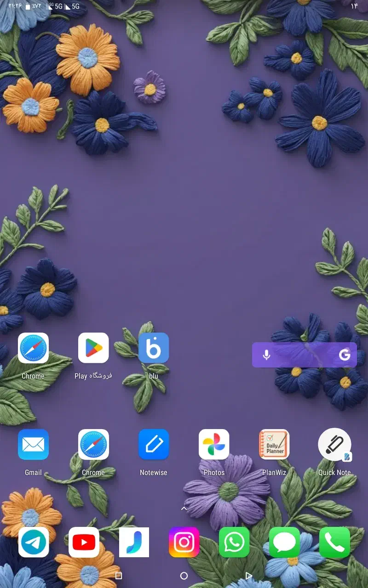Tap the microphone in the Google search bar
Image resolution: width=368 pixels, height=588 pixels.
pyautogui.click(x=266, y=354)
